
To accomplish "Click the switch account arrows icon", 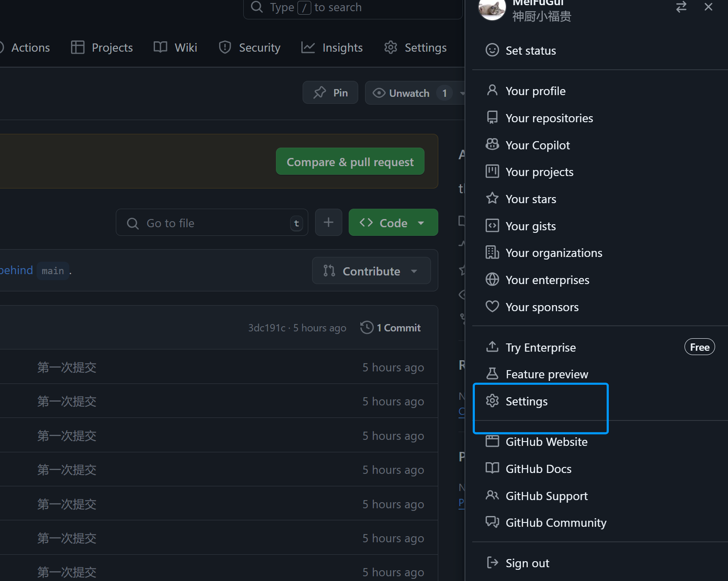I will coord(681,7).
